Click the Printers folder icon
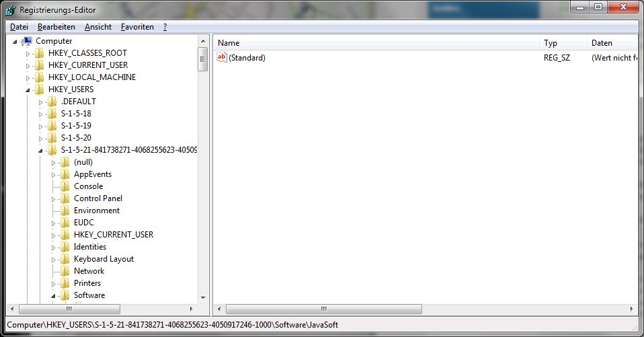Viewport: 644px width, 337px height. [x=65, y=283]
